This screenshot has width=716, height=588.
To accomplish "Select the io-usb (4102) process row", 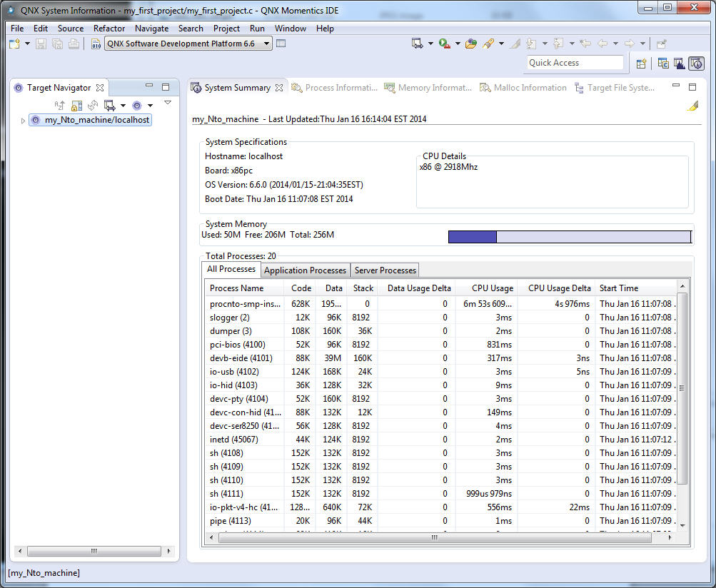I will 441,372.
